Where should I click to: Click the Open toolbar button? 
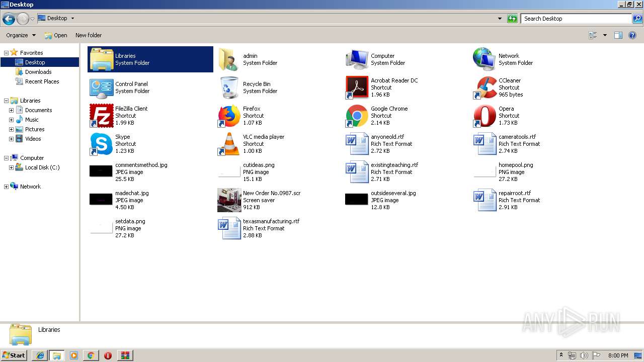pyautogui.click(x=56, y=35)
